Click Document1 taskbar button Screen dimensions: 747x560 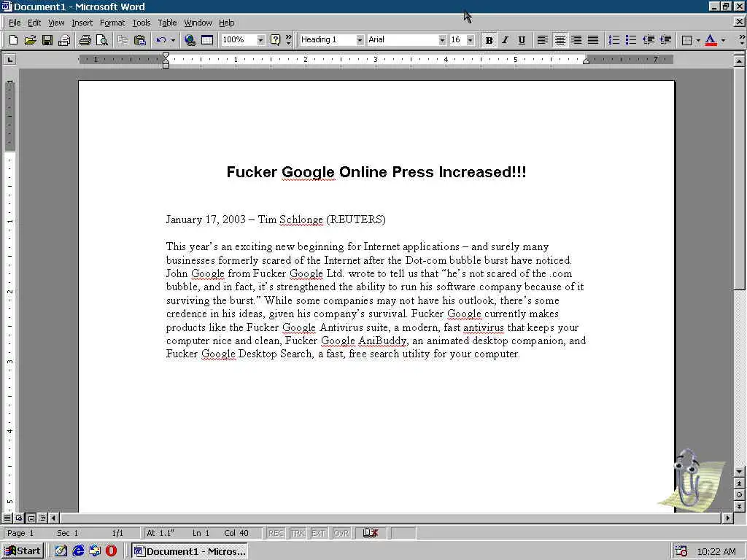190,551
